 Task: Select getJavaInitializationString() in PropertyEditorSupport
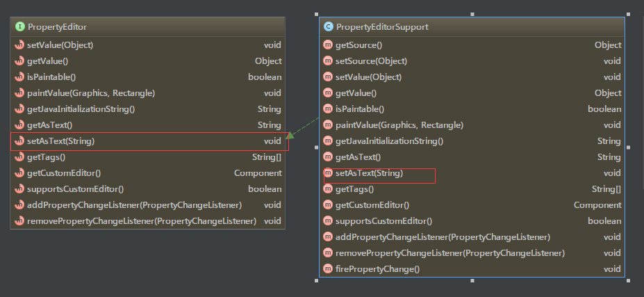[389, 141]
